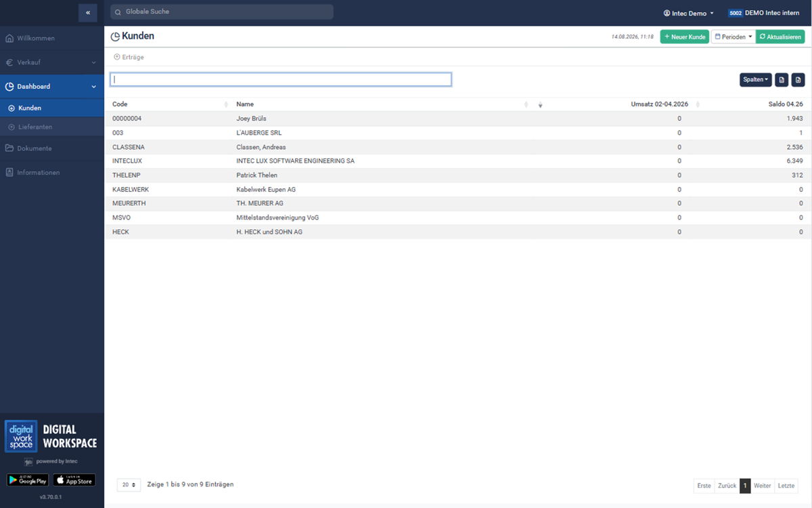Open the Perioden dropdown
This screenshot has width=812, height=508.
pyautogui.click(x=733, y=37)
